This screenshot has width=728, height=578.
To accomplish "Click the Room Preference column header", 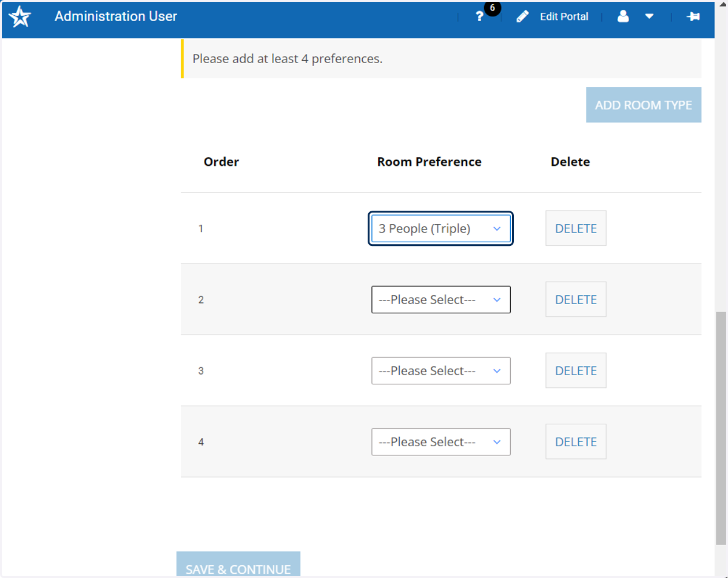I will [430, 162].
